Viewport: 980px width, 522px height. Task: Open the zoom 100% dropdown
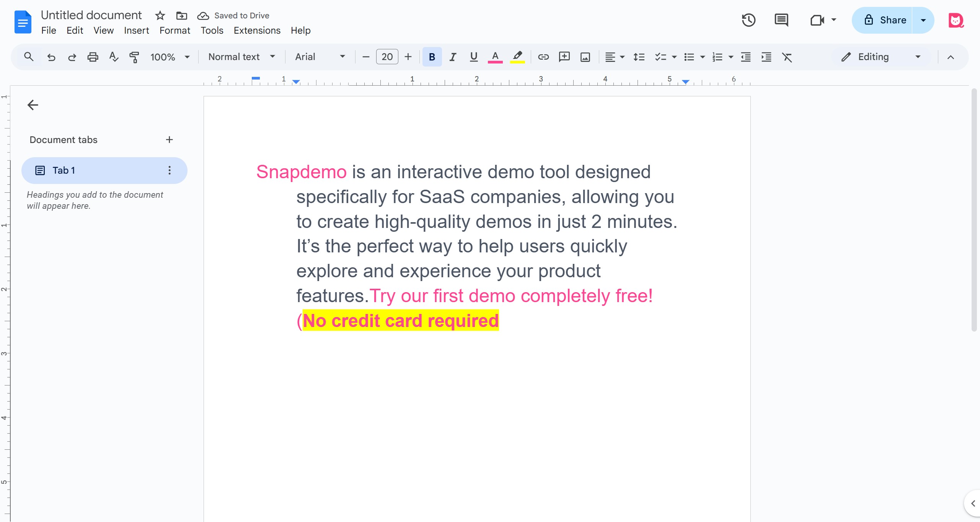point(170,57)
